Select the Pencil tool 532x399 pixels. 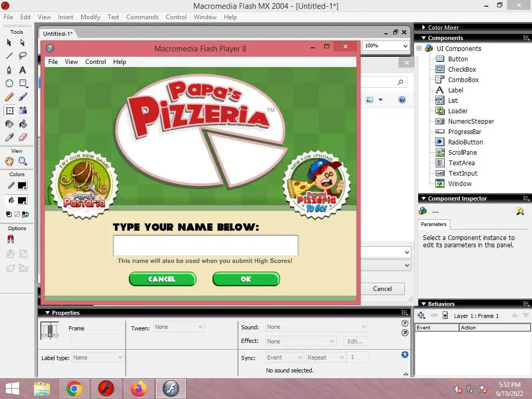coord(9,97)
